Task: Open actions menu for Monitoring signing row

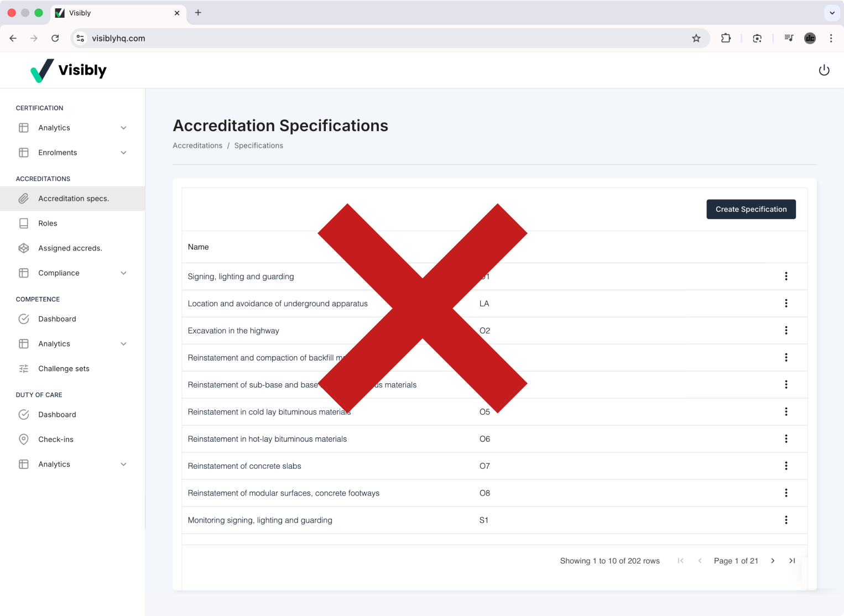Action: click(786, 520)
